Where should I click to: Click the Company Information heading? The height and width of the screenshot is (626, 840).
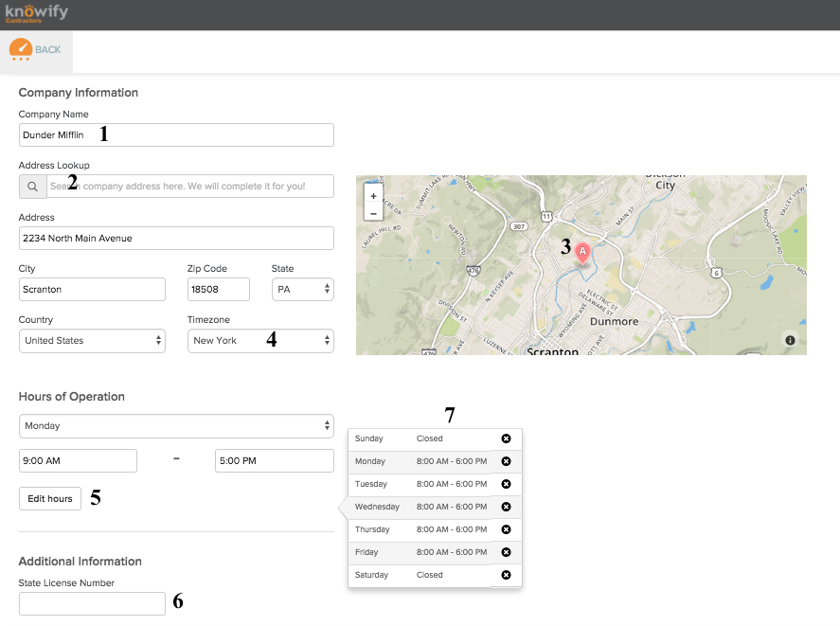click(x=79, y=93)
